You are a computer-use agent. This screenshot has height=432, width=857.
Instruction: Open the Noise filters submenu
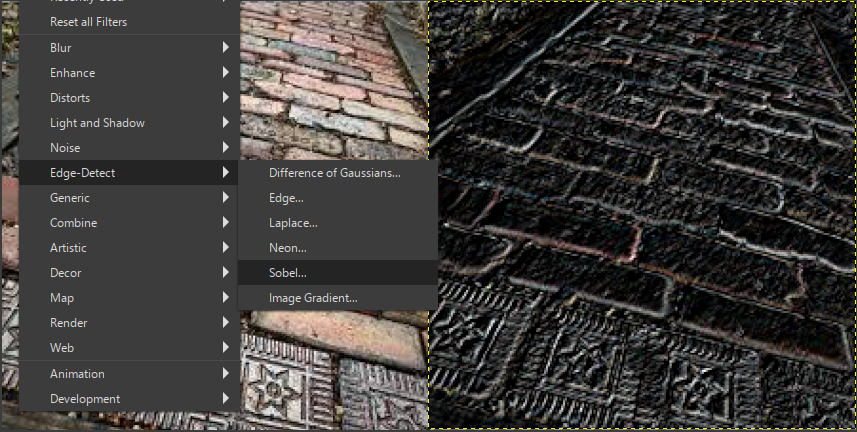tap(64, 148)
